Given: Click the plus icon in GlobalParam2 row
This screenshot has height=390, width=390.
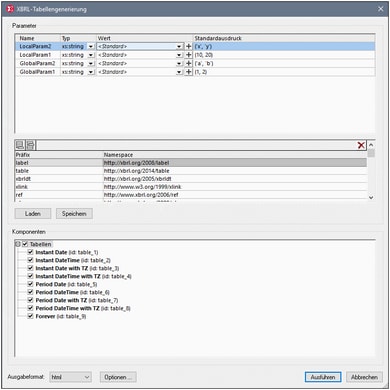Looking at the screenshot, I should 188,63.
